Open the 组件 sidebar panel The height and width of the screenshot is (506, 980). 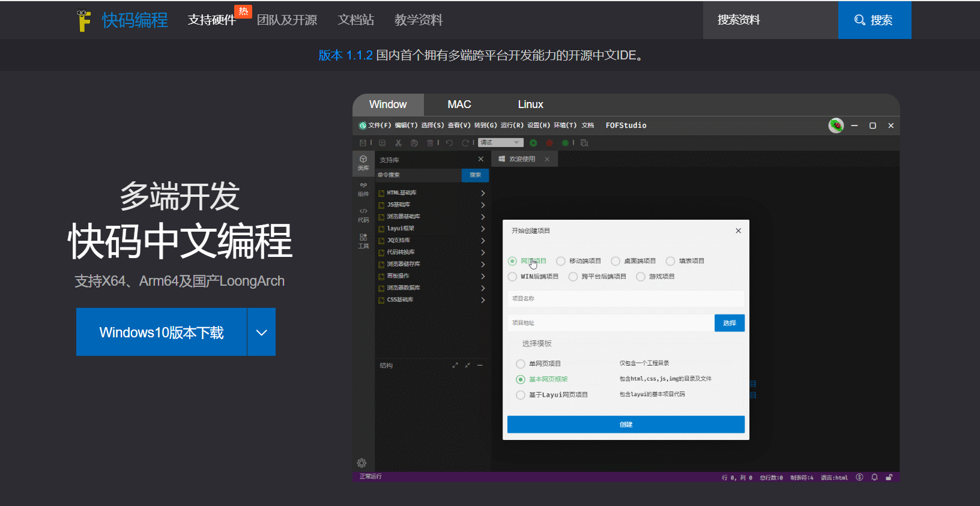[363, 189]
